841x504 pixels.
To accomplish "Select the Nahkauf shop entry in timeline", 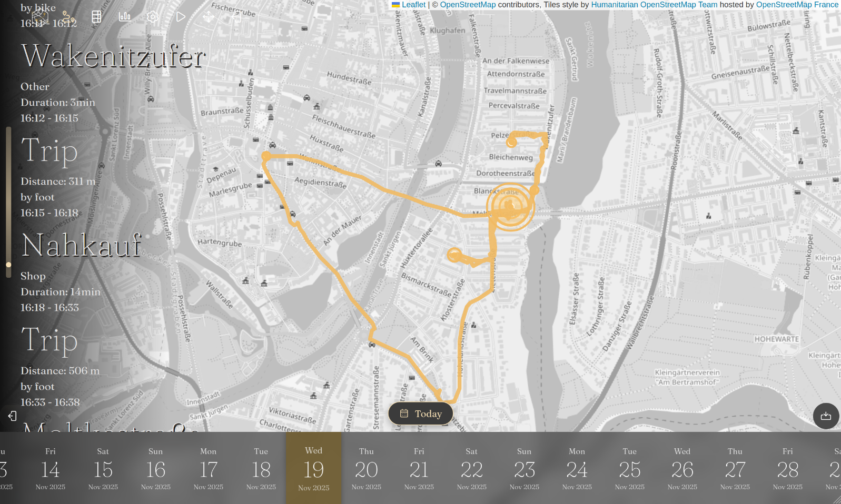I will pyautogui.click(x=81, y=246).
